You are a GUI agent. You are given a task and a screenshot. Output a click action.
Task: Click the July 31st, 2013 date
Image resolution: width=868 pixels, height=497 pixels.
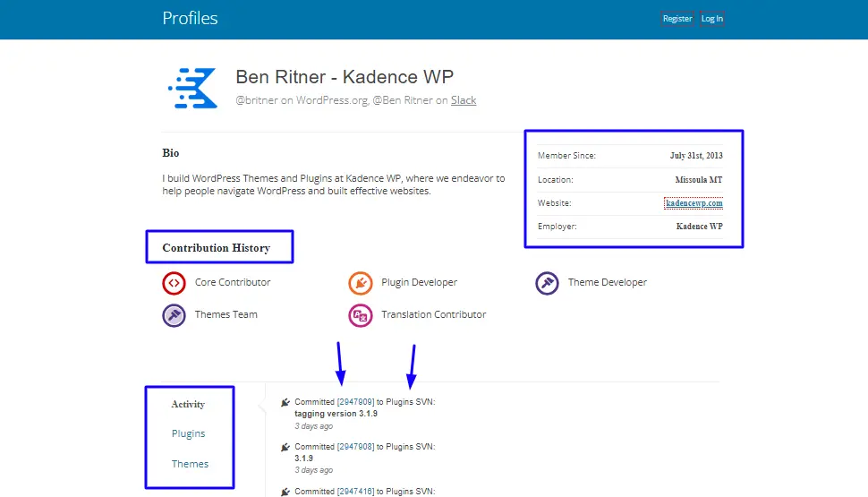696,156
